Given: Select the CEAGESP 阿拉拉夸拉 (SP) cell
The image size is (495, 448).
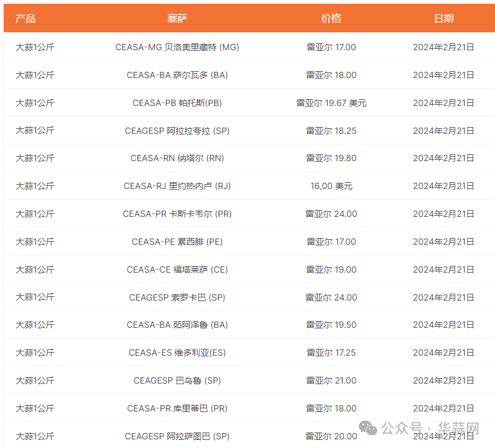Looking at the screenshot, I should (177, 131).
